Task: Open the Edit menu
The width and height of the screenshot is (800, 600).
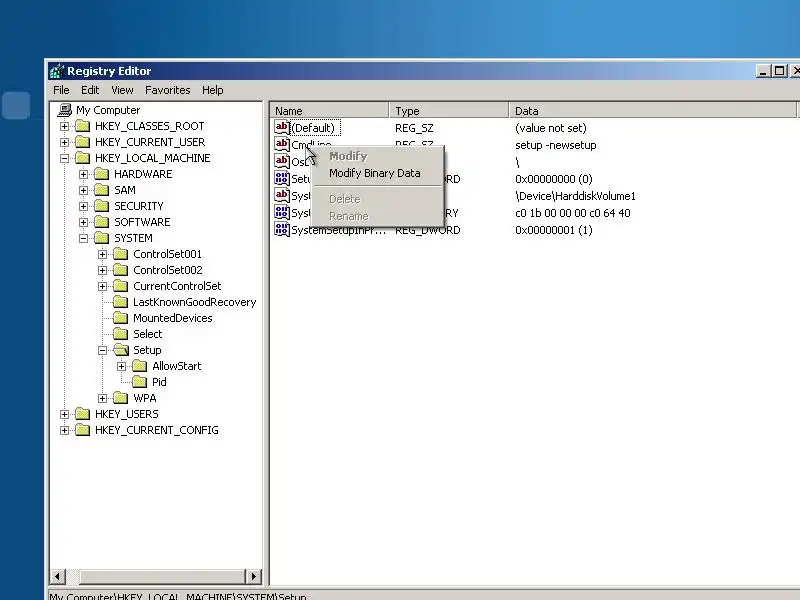Action: (90, 90)
